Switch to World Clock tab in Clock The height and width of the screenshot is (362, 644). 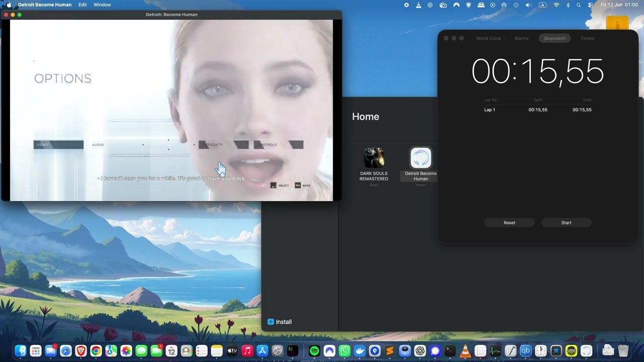click(489, 38)
